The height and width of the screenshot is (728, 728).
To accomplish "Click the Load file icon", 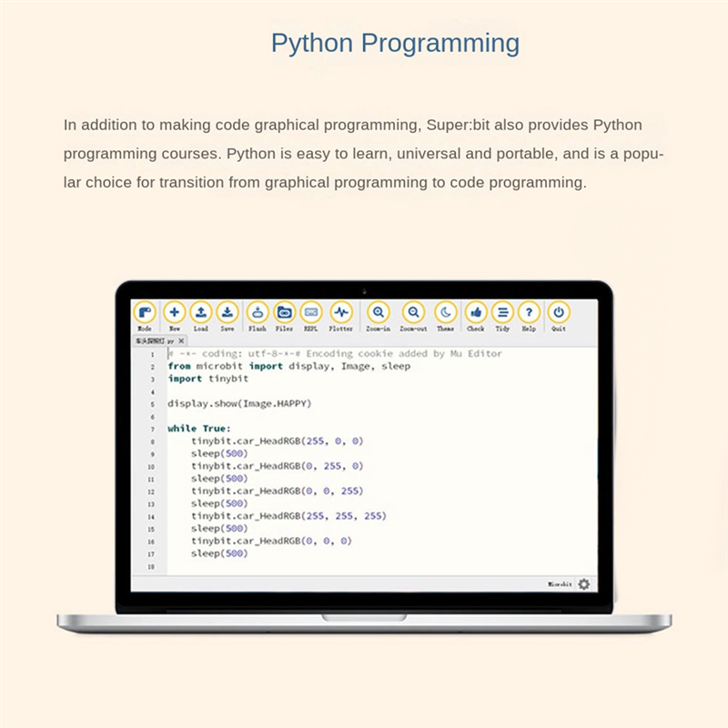I will [201, 312].
